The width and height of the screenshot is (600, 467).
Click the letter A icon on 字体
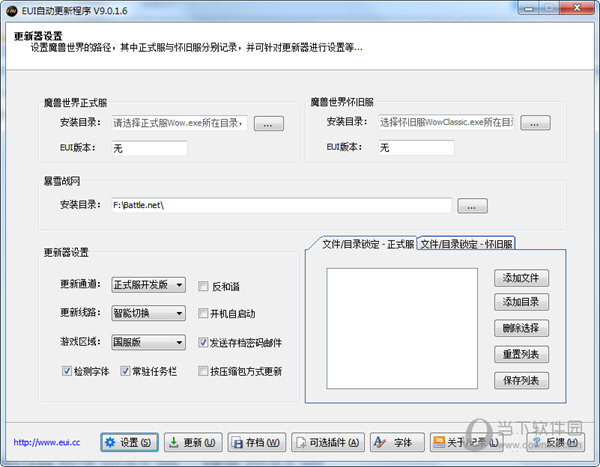(x=380, y=442)
